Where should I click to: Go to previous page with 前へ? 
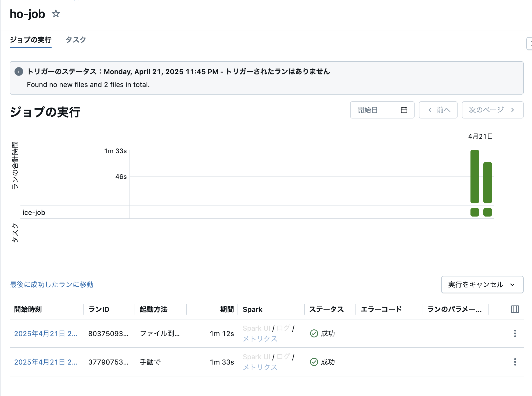(438, 110)
